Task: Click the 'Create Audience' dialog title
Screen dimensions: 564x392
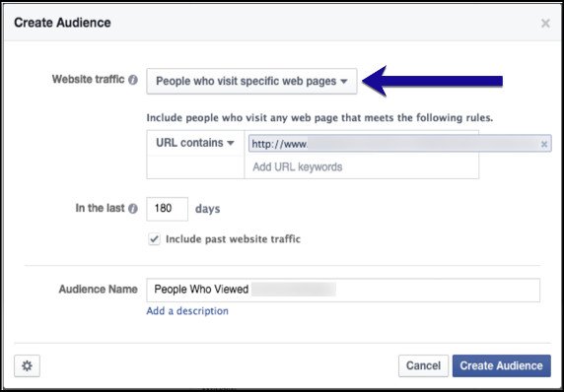Action: pos(62,23)
